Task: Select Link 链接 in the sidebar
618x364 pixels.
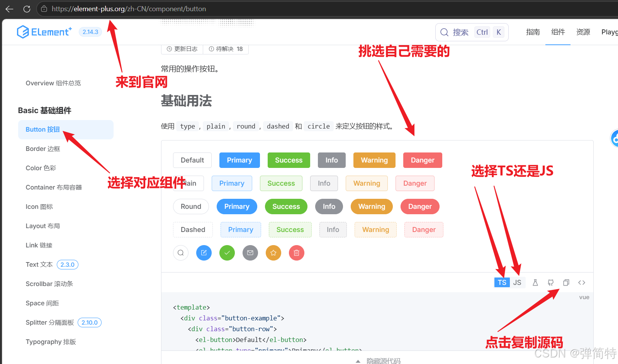Action: (x=39, y=245)
